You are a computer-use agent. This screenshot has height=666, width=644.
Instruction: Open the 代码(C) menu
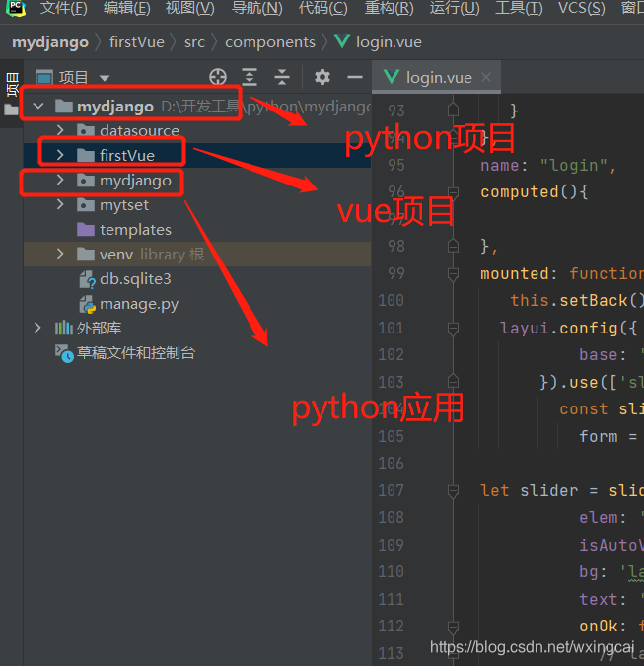[322, 8]
